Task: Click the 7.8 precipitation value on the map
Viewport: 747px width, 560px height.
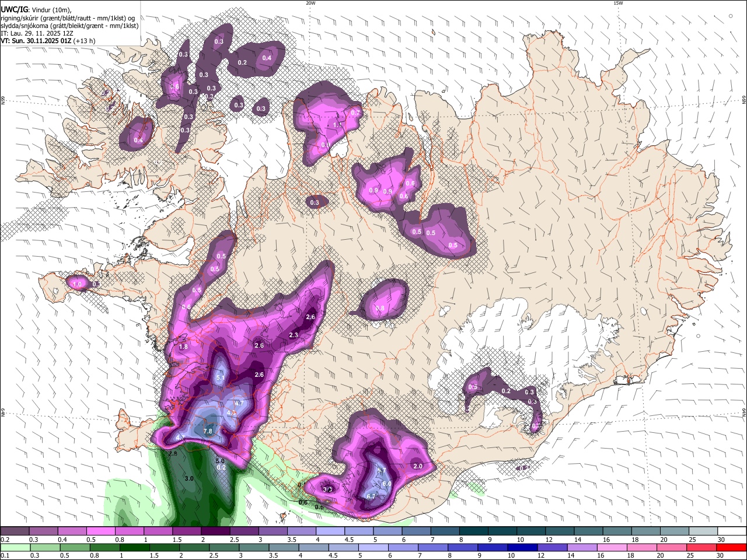Action: [208, 432]
